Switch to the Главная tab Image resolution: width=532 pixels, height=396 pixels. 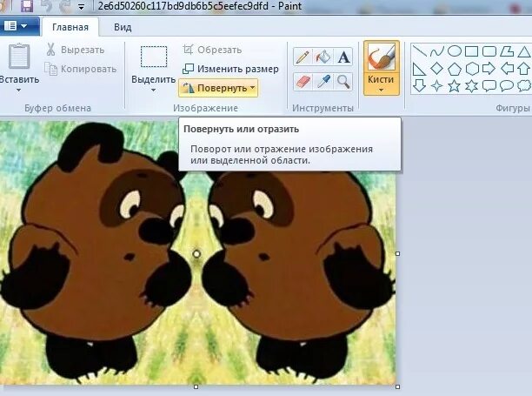coord(70,27)
